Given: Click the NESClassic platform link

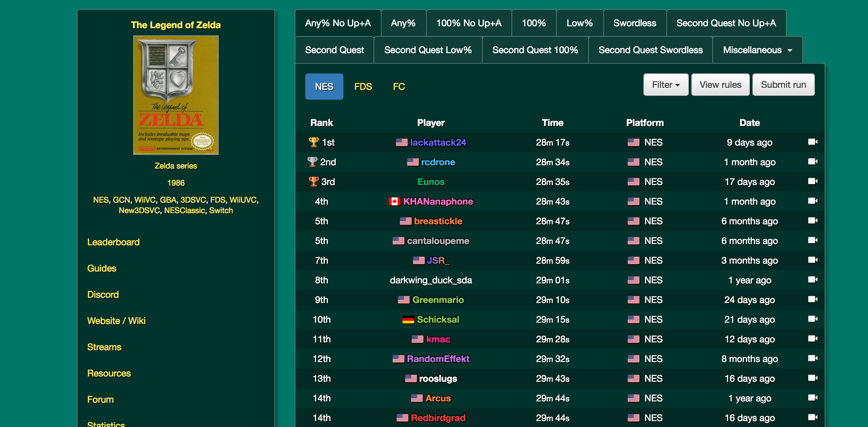Looking at the screenshot, I should (184, 210).
